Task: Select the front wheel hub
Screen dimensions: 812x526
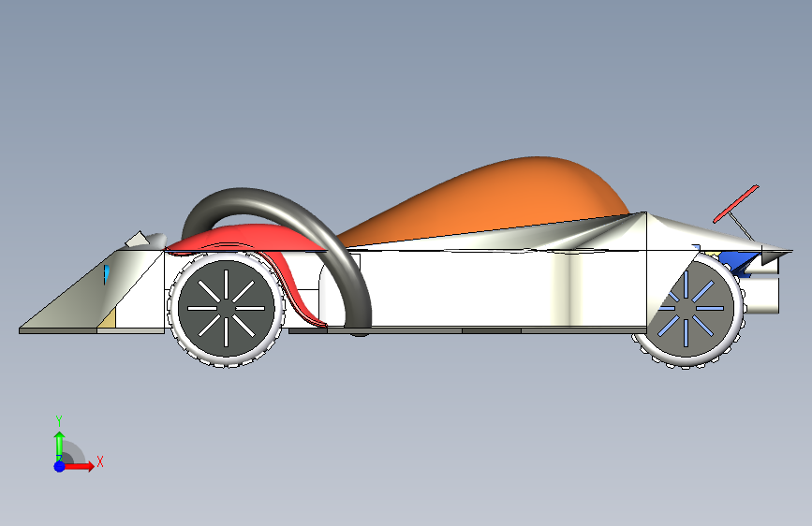Action: click(x=227, y=309)
